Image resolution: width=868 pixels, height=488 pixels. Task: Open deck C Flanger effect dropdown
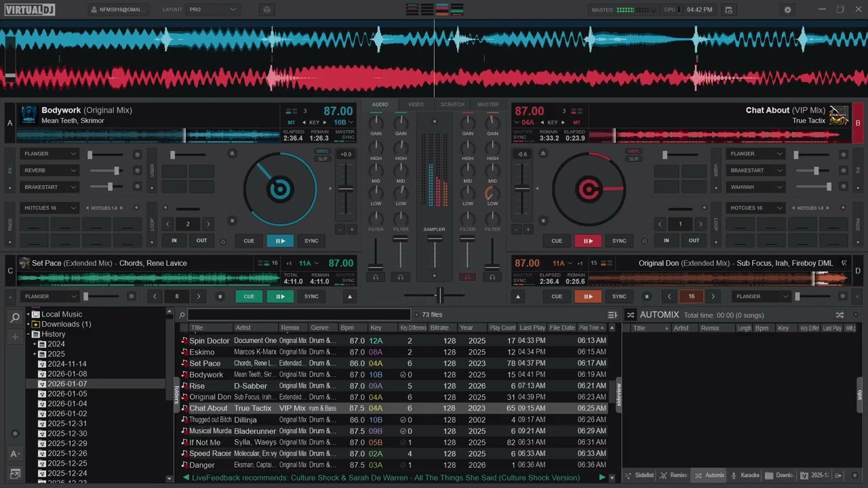point(49,296)
